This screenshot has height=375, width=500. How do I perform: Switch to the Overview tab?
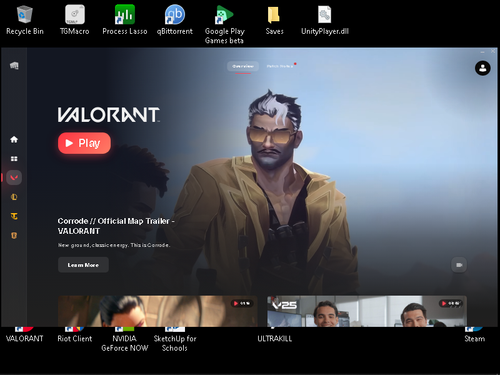(243, 66)
